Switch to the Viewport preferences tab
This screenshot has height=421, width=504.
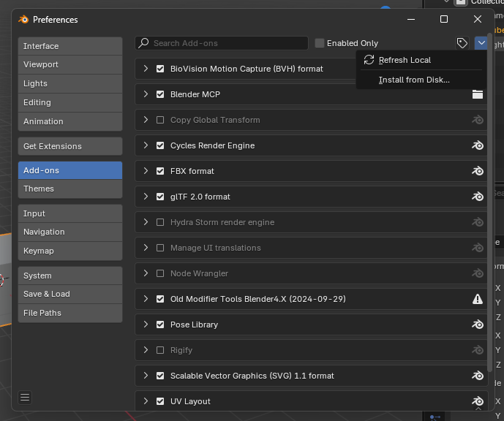(x=70, y=64)
